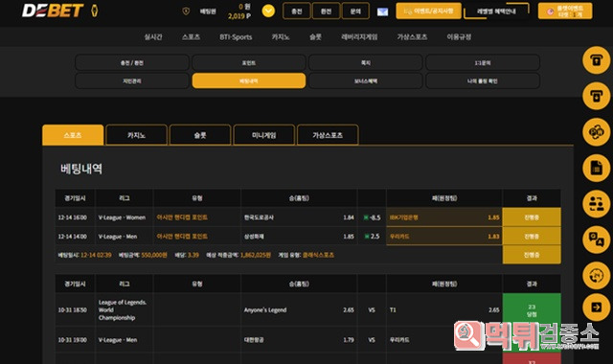Click the 2,019 P points balance

coord(239,16)
